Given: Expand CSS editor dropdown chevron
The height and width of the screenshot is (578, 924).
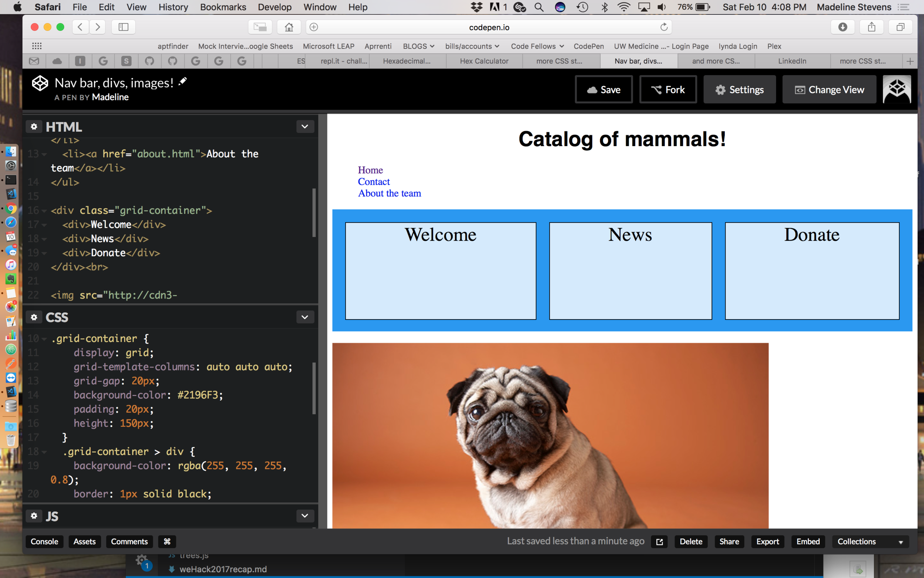Looking at the screenshot, I should pyautogui.click(x=305, y=317).
